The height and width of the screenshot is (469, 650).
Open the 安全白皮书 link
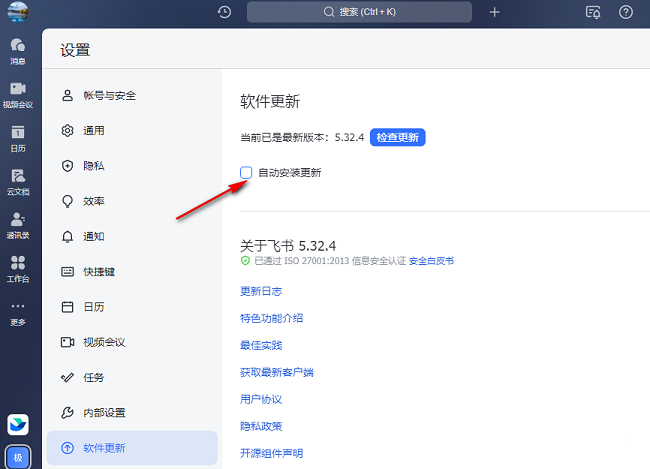pos(431,260)
